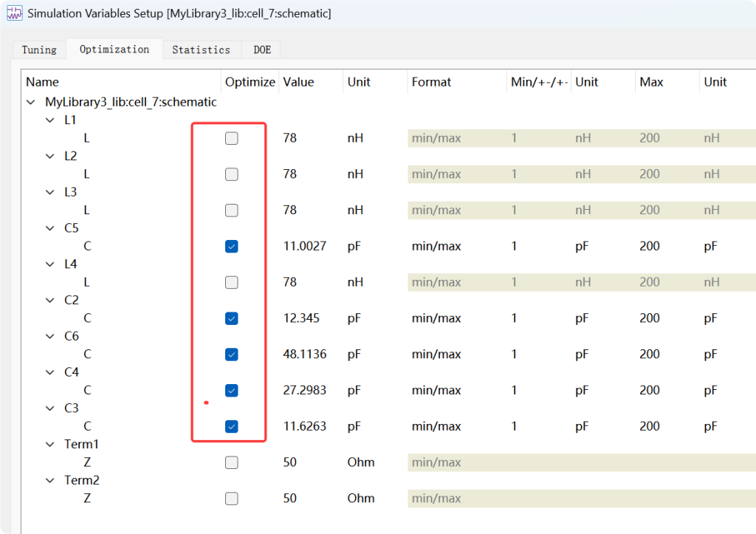
Task: Click C2 value 12.345
Action: click(x=301, y=318)
